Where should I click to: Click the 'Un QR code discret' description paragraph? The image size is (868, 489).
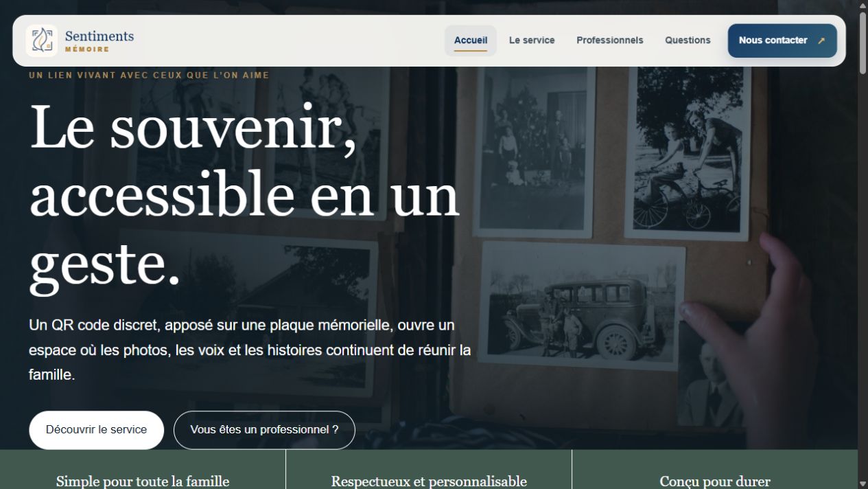point(250,350)
